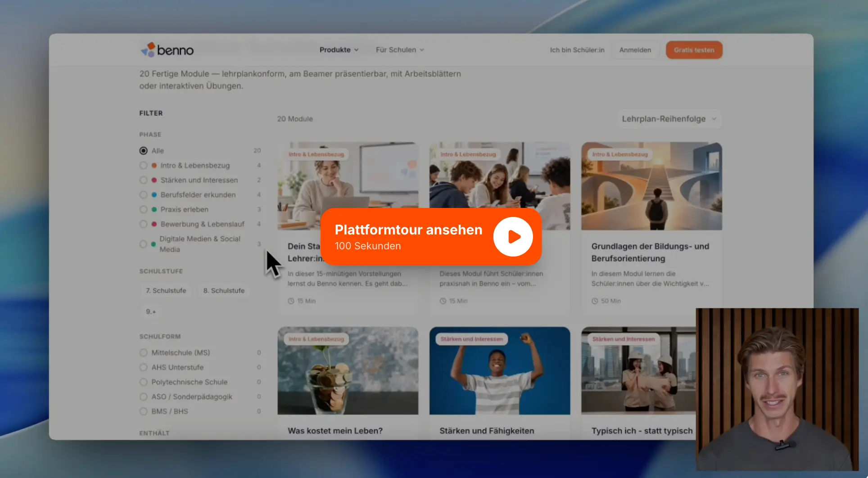The image size is (868, 478).
Task: Open the Lehrplan-Reihenfolge sort dropdown
Action: click(669, 119)
